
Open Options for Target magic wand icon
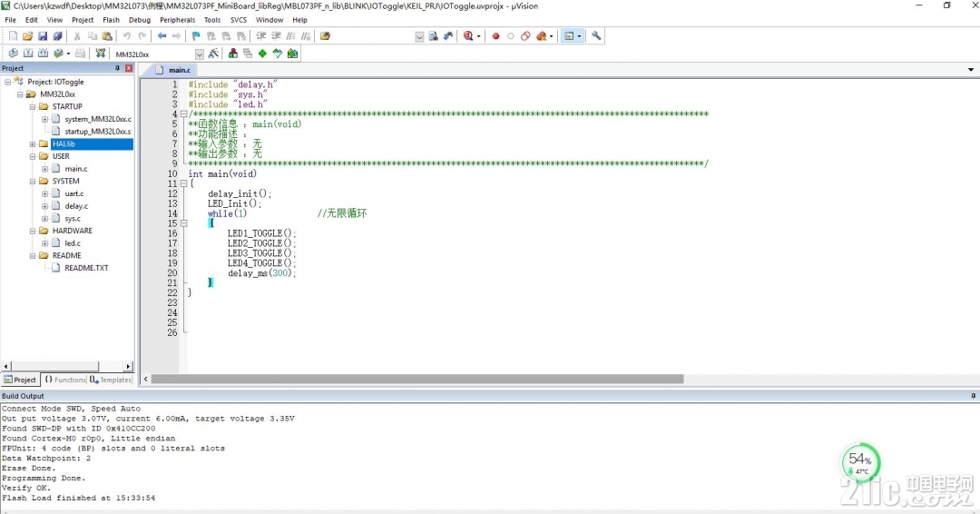(213, 54)
